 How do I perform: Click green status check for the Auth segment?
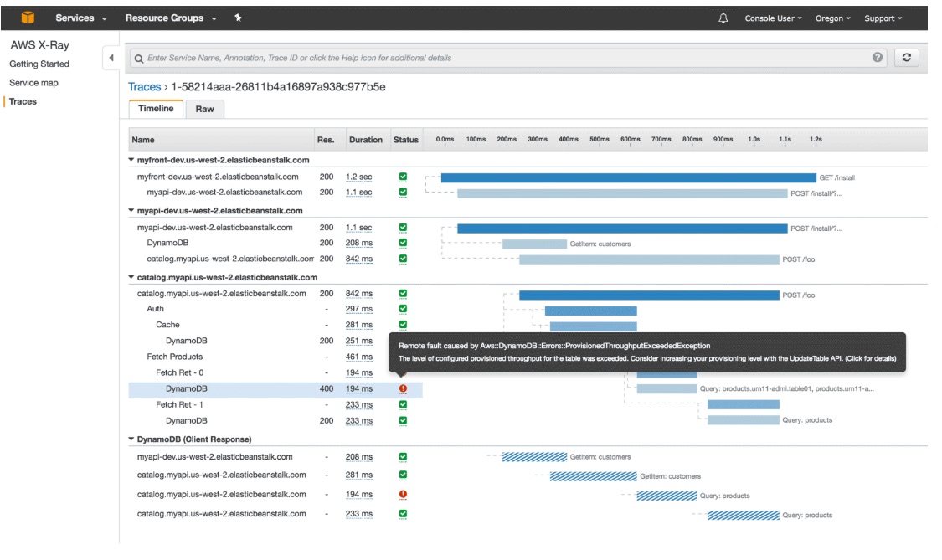click(x=403, y=309)
